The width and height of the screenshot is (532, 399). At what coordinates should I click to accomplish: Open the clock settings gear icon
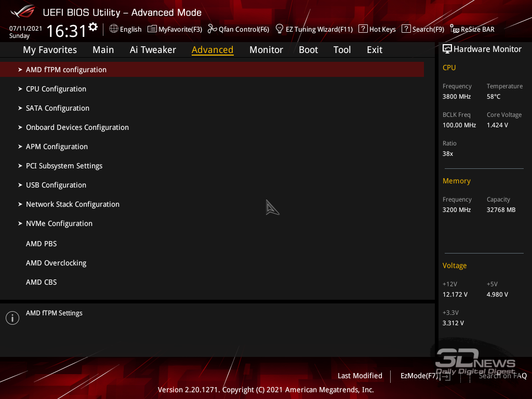tap(93, 27)
